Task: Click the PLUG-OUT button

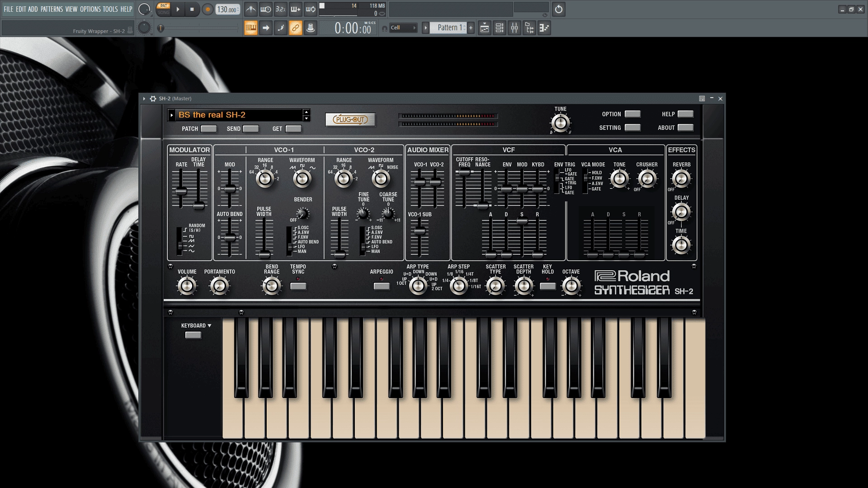Action: pos(350,120)
